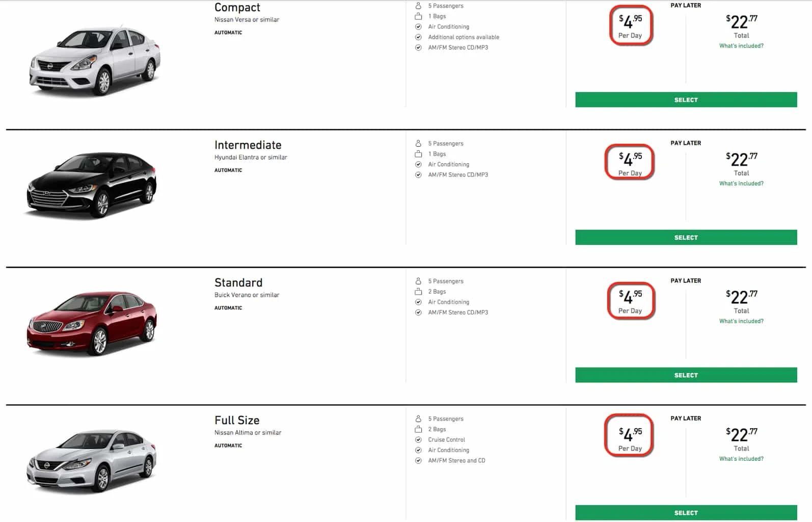Viewport: 812px width, 522px height.
Task: Select the Compact Nissan Versa rental
Action: tap(686, 99)
